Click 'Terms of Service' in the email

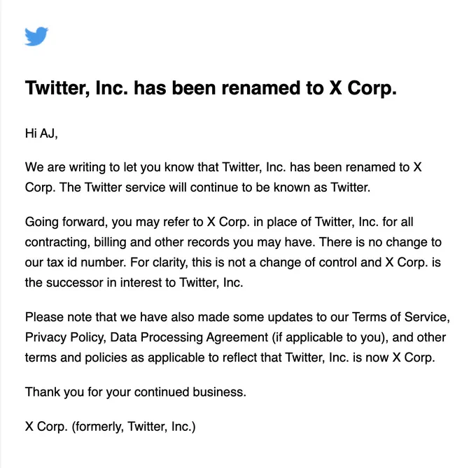click(x=400, y=318)
